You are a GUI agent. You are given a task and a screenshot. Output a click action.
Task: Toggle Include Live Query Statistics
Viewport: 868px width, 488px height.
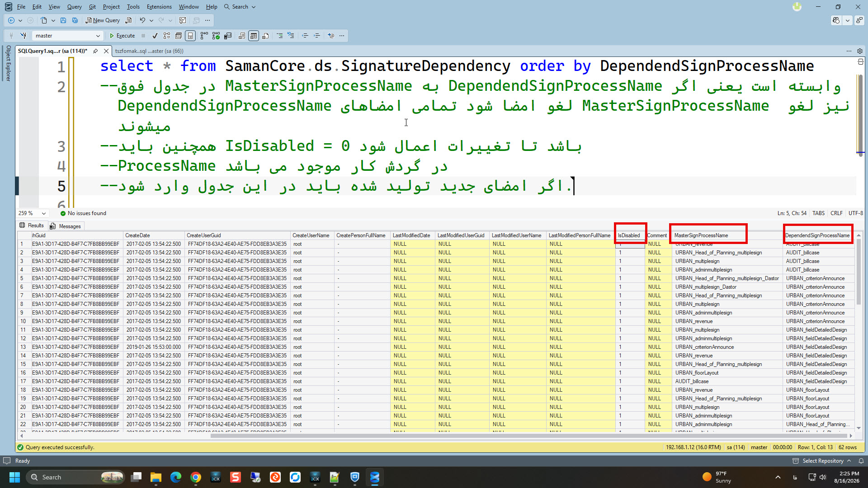pyautogui.click(x=216, y=36)
